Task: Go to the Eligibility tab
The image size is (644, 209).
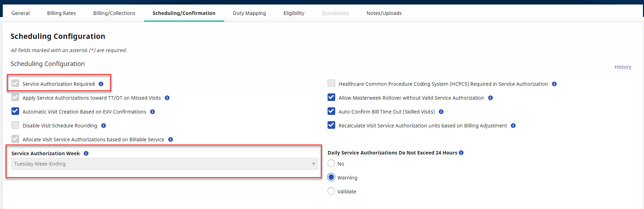Action: click(x=294, y=13)
